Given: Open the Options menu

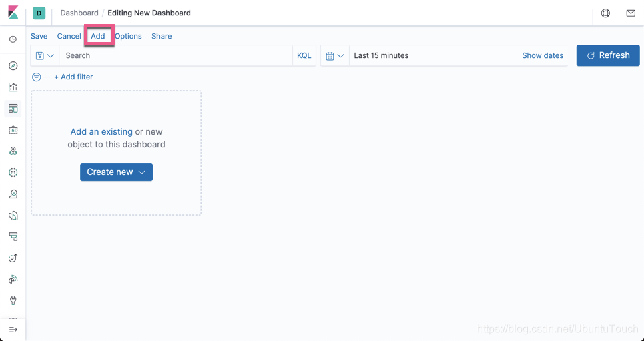Looking at the screenshot, I should pos(128,36).
